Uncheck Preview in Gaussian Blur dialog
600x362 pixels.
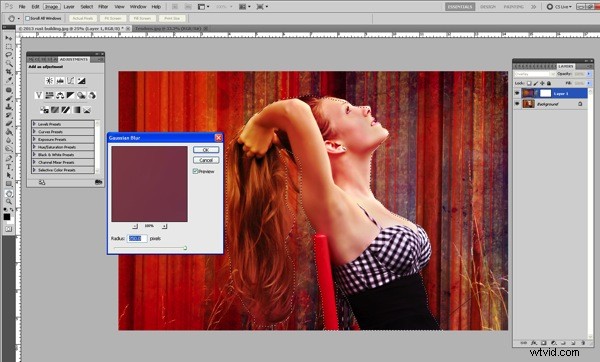coord(196,171)
